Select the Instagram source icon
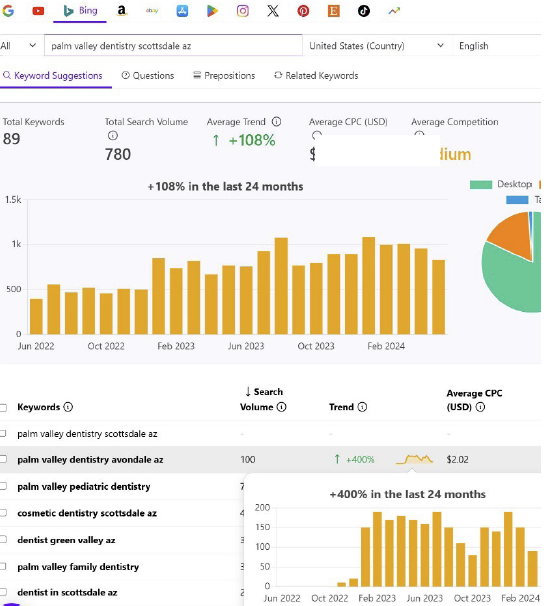Viewport: 548px width, 606px height. (x=243, y=11)
